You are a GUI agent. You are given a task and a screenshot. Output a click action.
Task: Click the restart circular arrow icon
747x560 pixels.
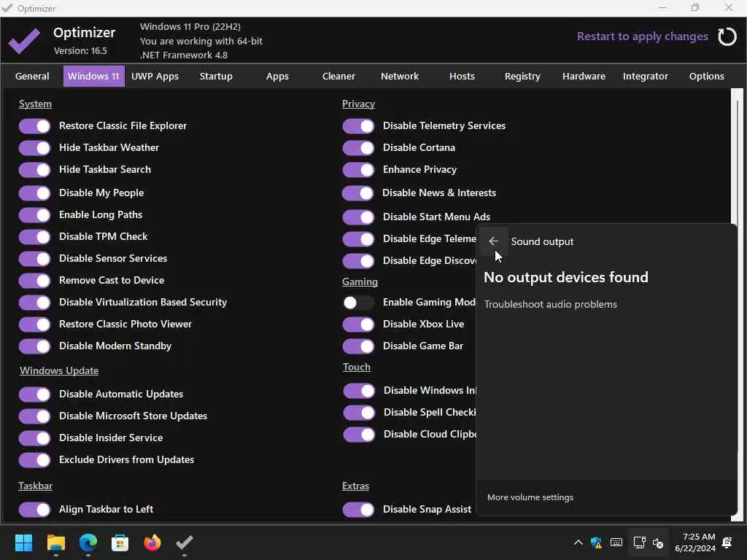click(x=727, y=36)
